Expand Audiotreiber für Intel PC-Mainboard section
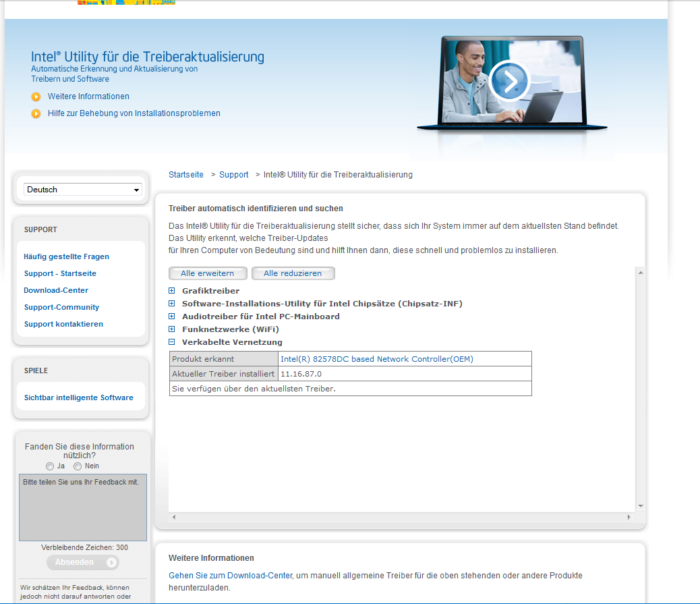The width and height of the screenshot is (700, 604). [x=171, y=317]
